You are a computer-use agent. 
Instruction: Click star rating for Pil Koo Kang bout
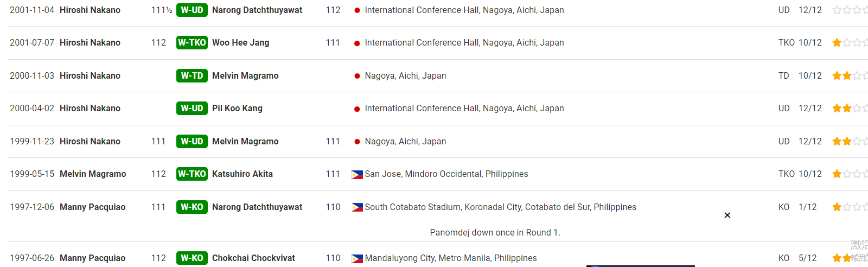pyautogui.click(x=850, y=108)
